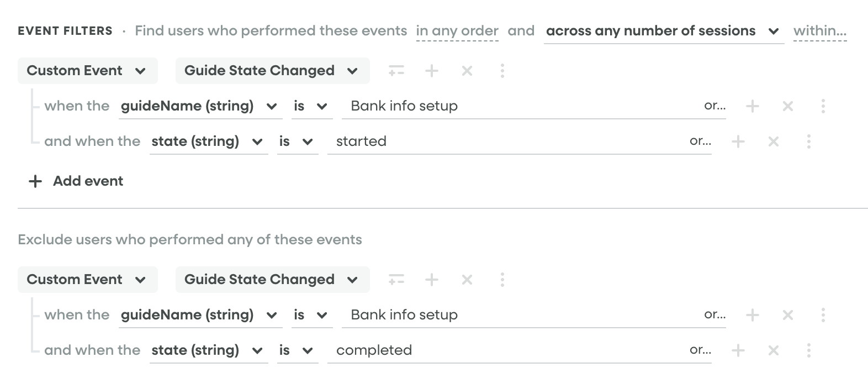The width and height of the screenshot is (868, 378).
Task: Click the 'in any order' link
Action: pos(457,31)
